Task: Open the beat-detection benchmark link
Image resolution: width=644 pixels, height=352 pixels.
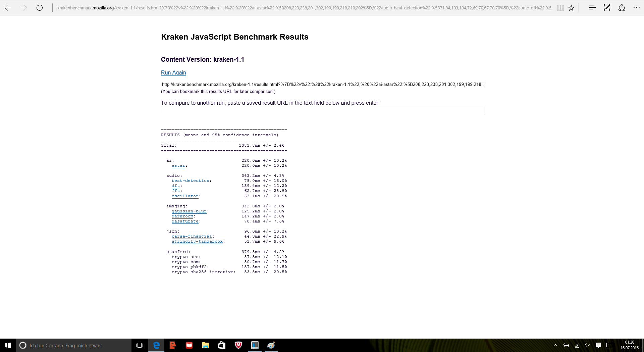Action: pyautogui.click(x=191, y=181)
